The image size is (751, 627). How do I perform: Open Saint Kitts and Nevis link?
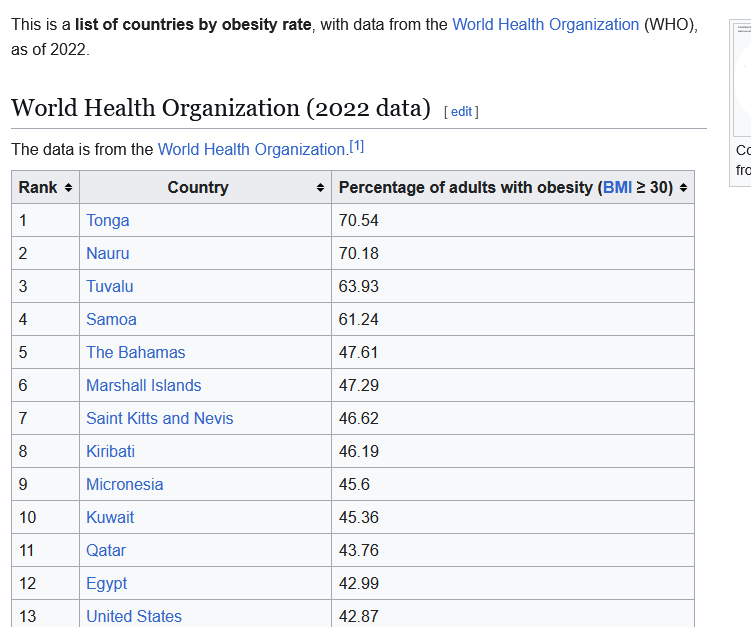[159, 419]
